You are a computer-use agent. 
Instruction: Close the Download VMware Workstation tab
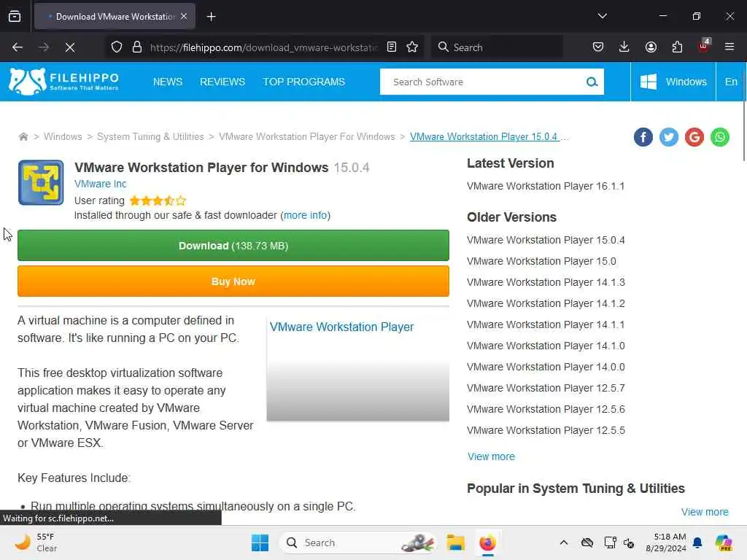184,16
